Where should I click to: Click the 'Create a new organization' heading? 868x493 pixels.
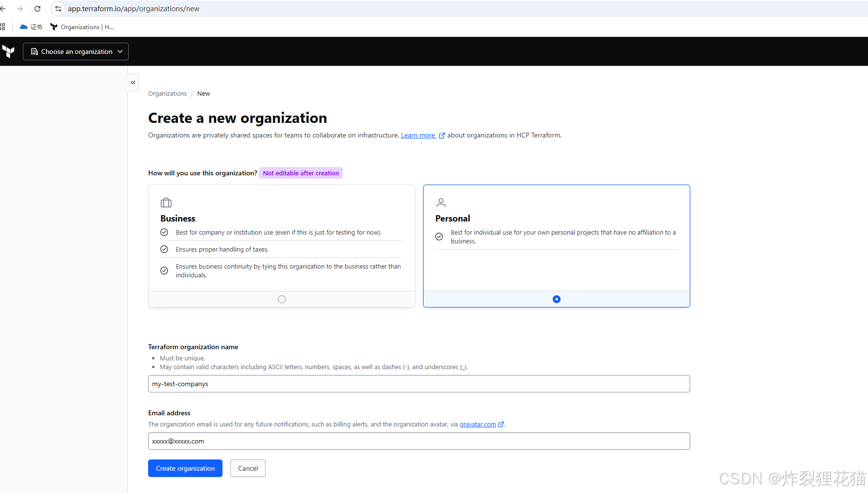click(238, 118)
